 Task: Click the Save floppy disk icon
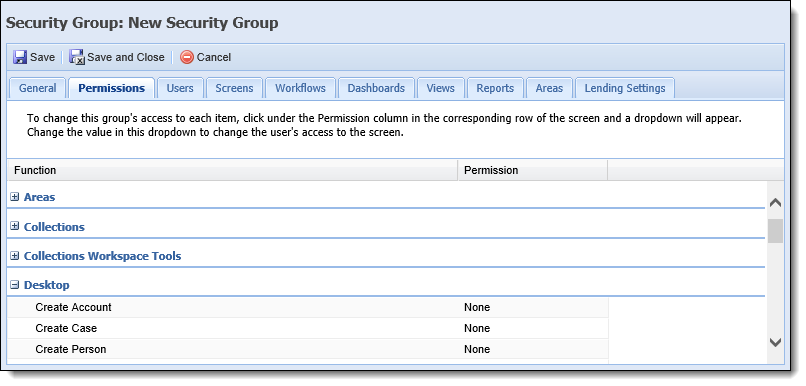pyautogui.click(x=20, y=57)
